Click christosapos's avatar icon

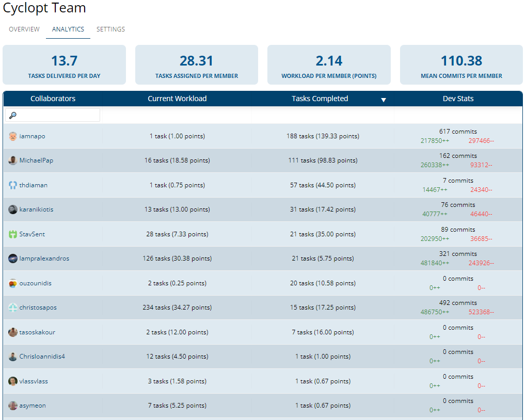click(13, 308)
